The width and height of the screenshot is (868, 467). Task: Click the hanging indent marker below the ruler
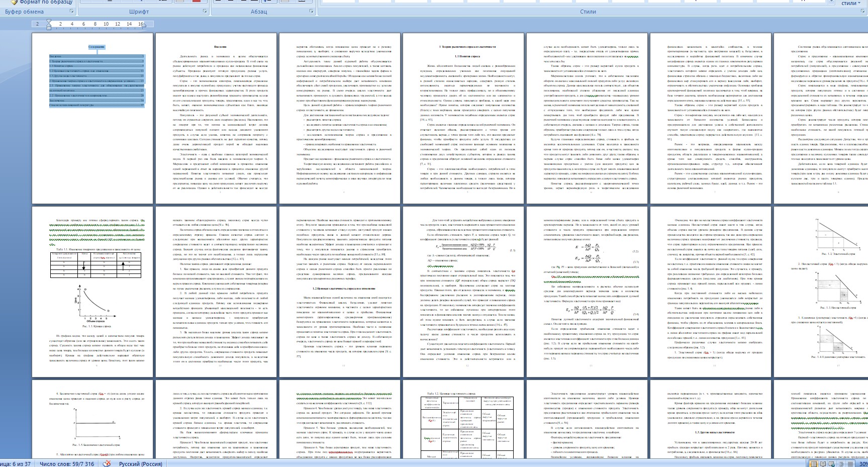[x=49, y=27]
